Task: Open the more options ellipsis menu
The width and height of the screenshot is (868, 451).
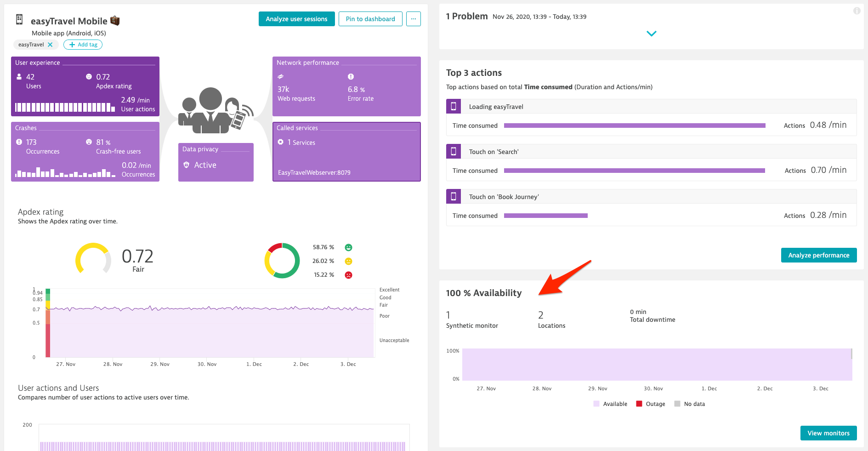Action: 414,19
